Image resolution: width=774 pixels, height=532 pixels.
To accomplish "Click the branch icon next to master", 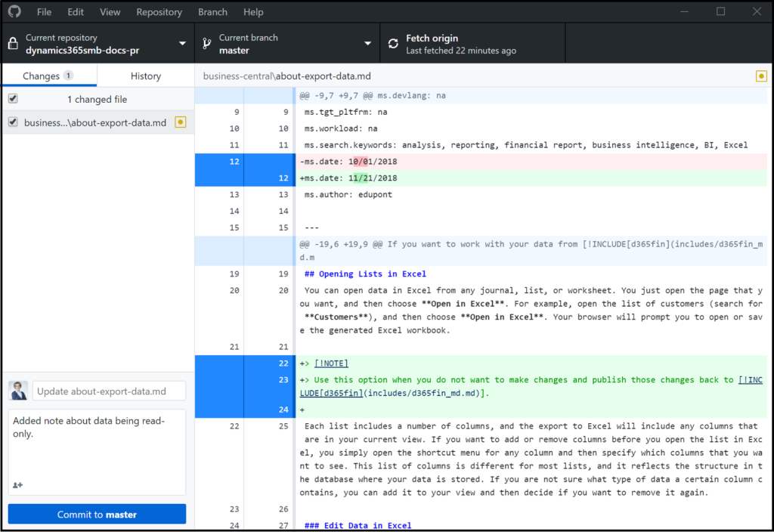I will click(206, 43).
